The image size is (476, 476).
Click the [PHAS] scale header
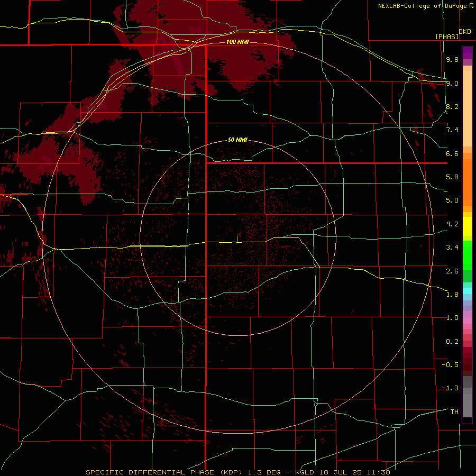tap(447, 36)
